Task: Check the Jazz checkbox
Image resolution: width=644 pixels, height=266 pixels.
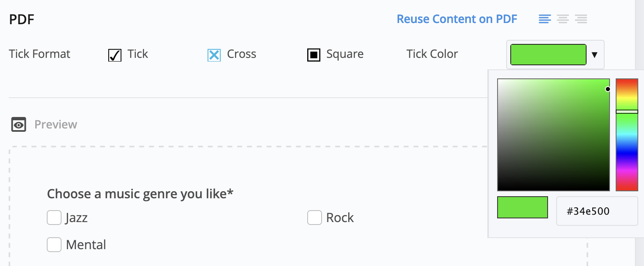Action: click(54, 218)
